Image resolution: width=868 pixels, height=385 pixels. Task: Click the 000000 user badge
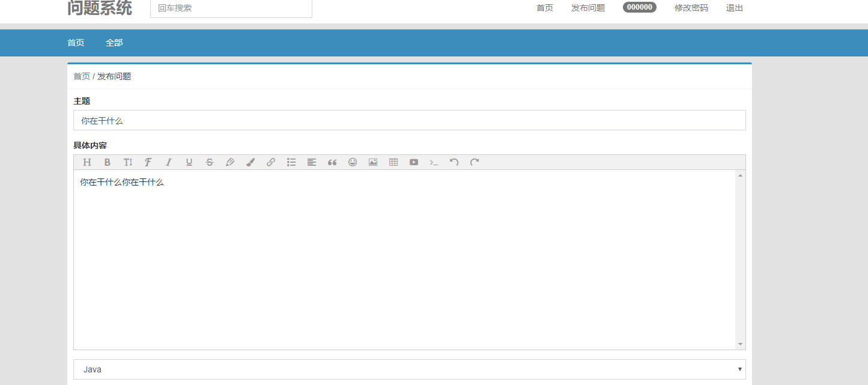point(640,7)
